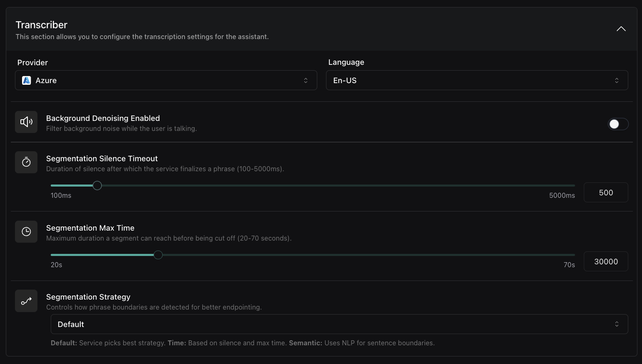Click the clock icon beside Segmentation Max Time

pos(26,231)
